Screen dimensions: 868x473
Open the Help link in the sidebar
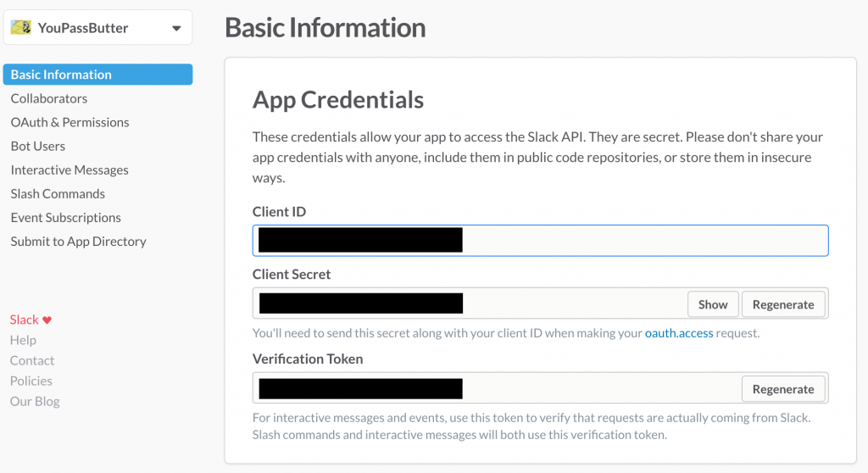coord(23,340)
